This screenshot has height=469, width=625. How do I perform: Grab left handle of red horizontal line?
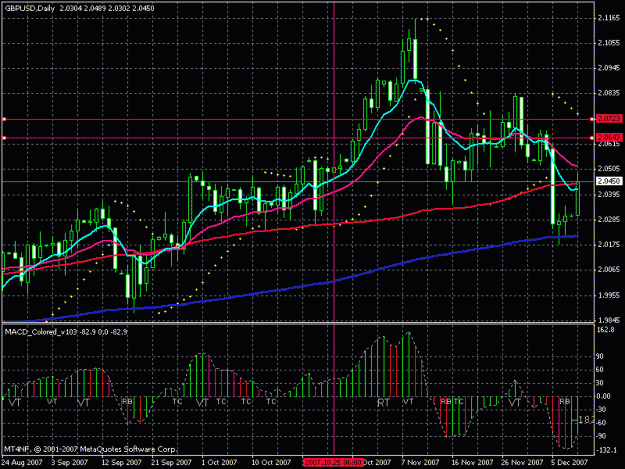[x=4, y=119]
